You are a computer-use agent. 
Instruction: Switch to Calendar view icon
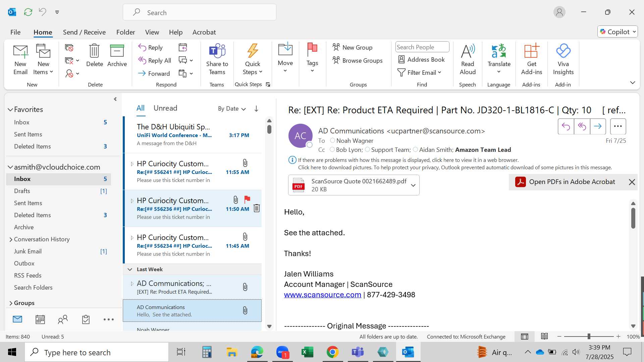40,319
